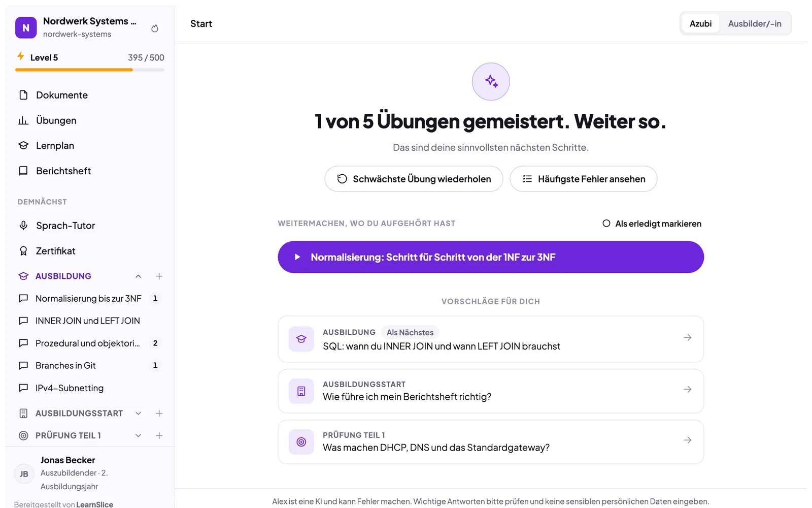The image size is (812, 508).
Task: Click the flame streak icon beside Nordwerk Systems
Action: tap(155, 28)
